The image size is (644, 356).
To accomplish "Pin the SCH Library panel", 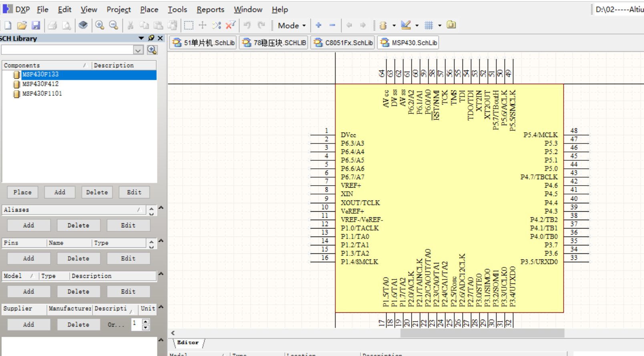I will pyautogui.click(x=151, y=38).
